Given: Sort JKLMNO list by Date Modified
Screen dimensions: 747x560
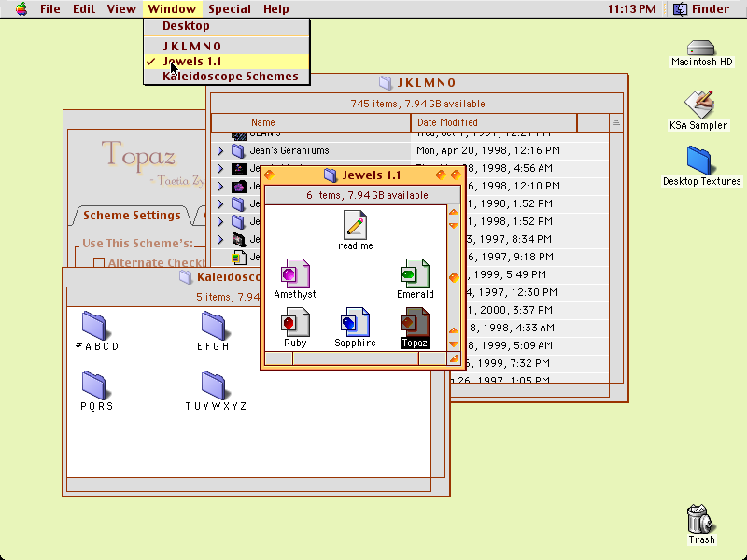Looking at the screenshot, I should click(494, 122).
